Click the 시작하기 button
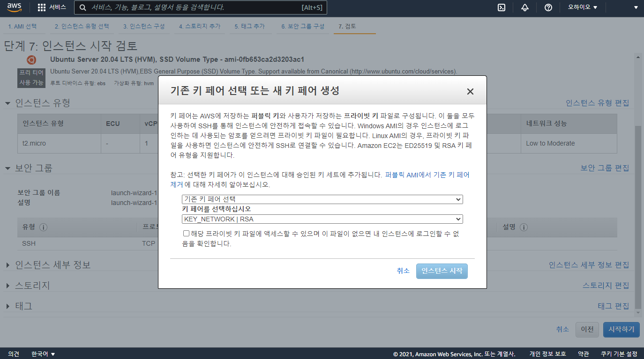Viewport: 644px width, 359px height. pyautogui.click(x=621, y=330)
